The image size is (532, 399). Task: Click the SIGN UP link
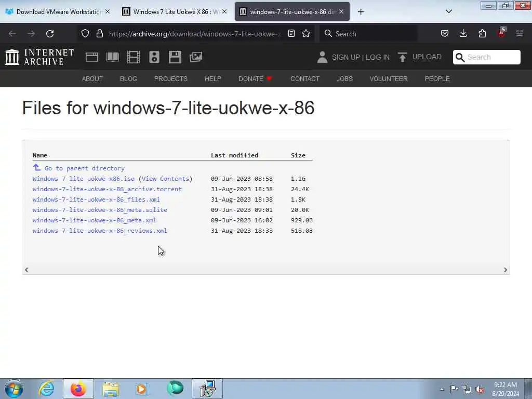(x=346, y=57)
